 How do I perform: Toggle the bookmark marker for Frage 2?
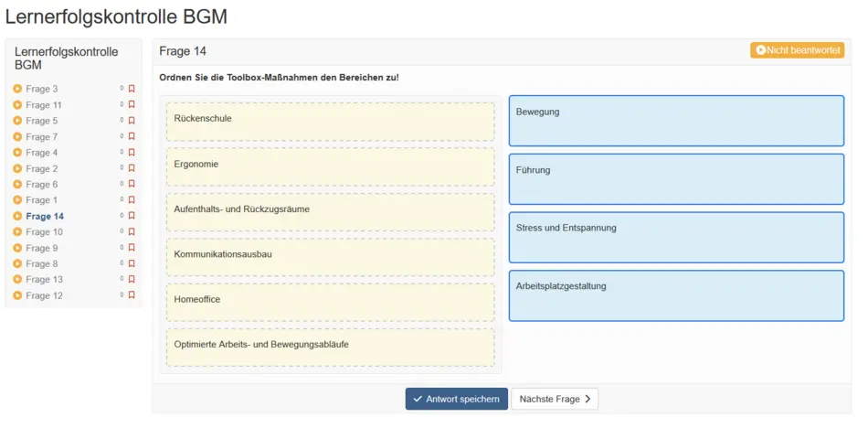(x=132, y=168)
